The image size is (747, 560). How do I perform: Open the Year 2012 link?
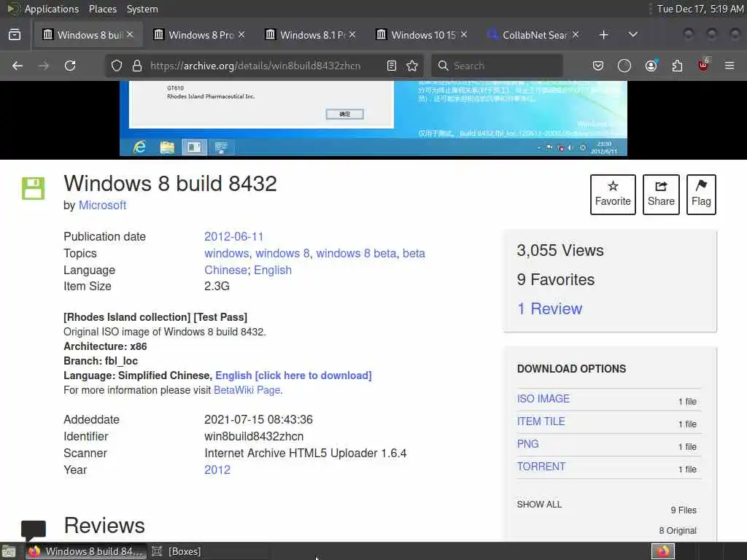point(217,470)
